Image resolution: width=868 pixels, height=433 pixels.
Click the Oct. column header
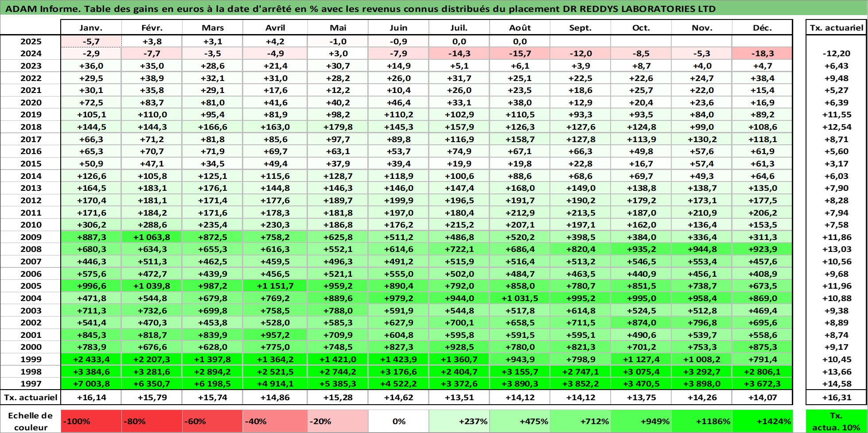tap(641, 27)
